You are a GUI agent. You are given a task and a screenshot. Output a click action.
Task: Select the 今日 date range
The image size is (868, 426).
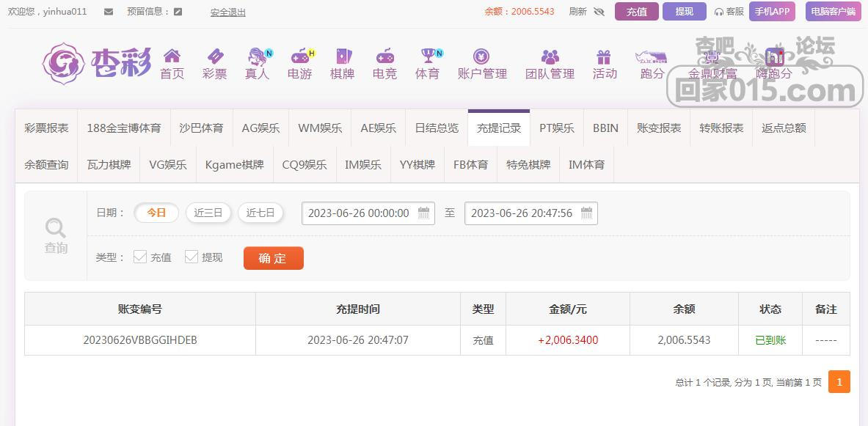(157, 213)
